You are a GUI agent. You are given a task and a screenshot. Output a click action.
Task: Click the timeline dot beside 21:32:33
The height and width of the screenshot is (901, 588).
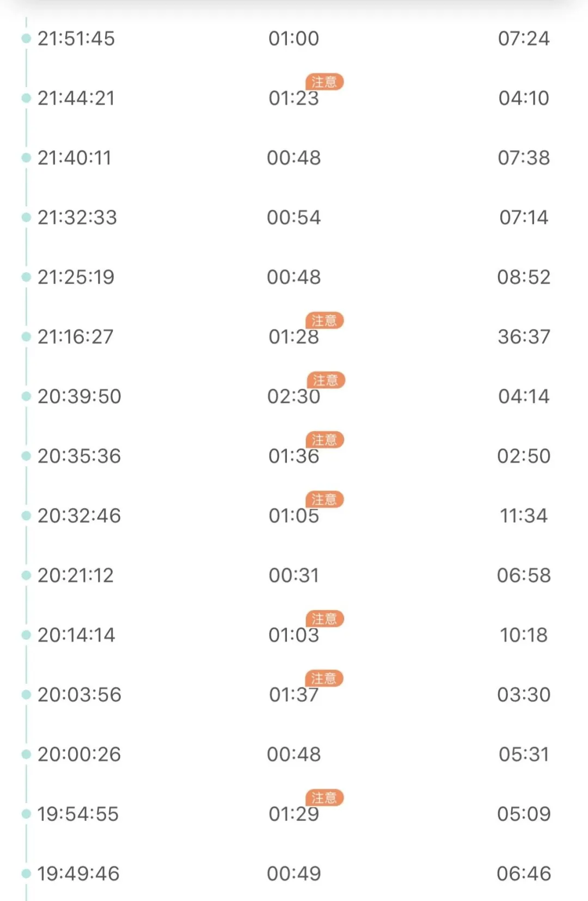click(x=26, y=218)
